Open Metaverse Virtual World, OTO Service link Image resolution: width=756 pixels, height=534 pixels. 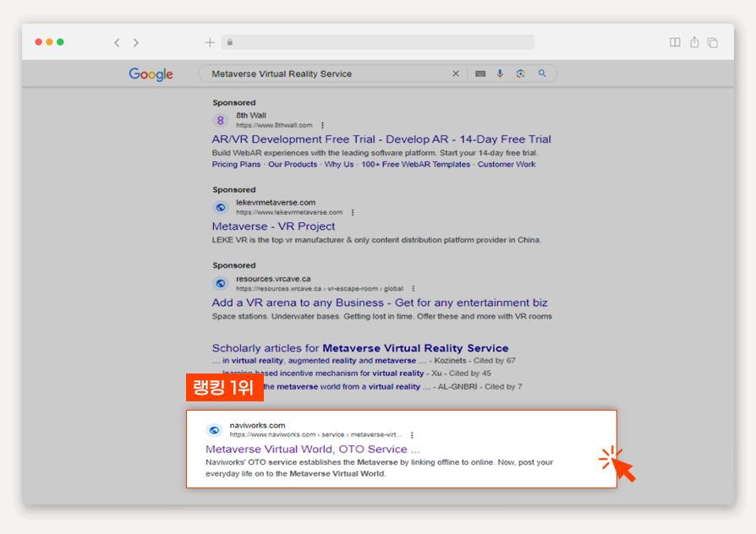313,450
